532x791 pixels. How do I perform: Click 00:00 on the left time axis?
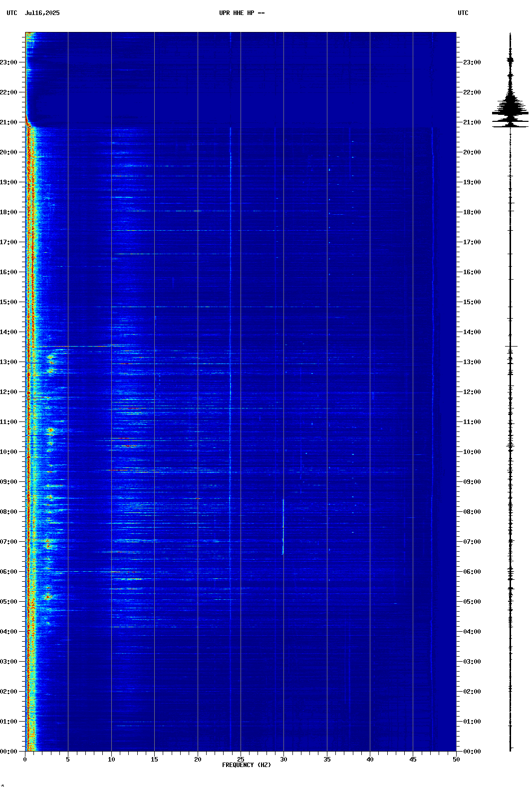(8, 752)
